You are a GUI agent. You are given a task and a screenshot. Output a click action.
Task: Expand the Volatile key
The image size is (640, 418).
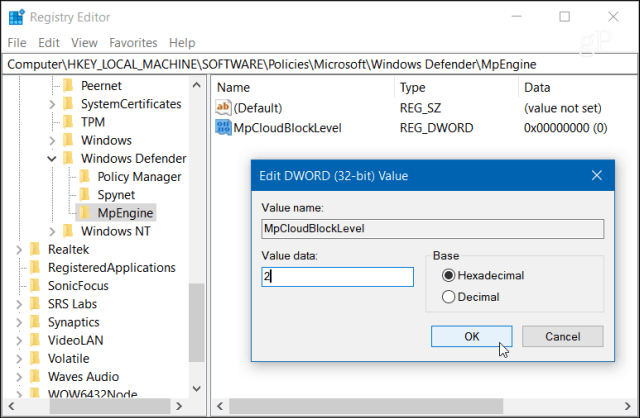pyautogui.click(x=19, y=359)
